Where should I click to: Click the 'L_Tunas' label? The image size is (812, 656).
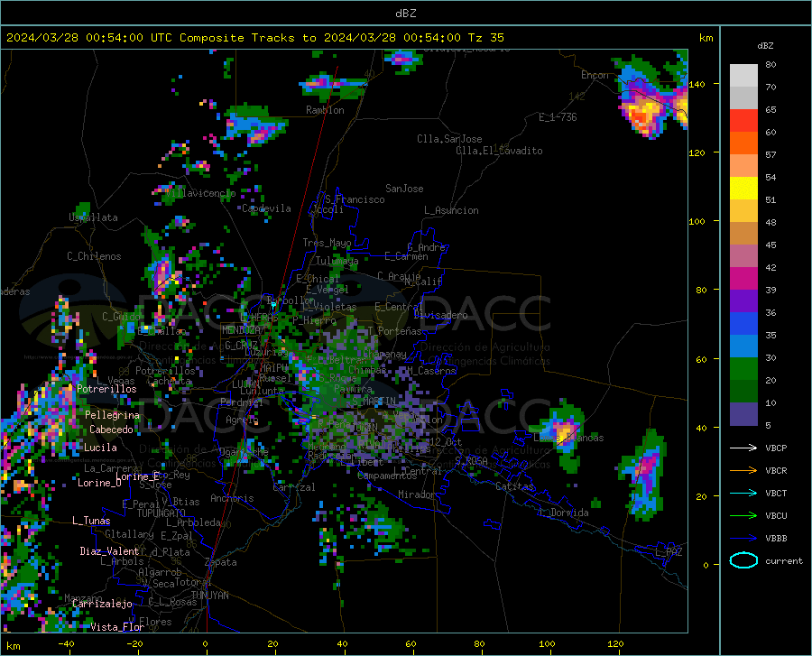tap(91, 521)
